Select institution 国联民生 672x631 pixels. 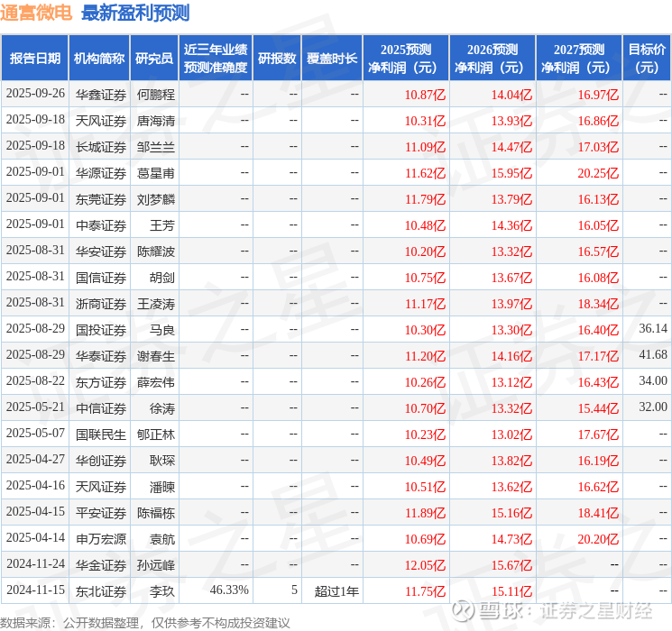[x=101, y=434]
